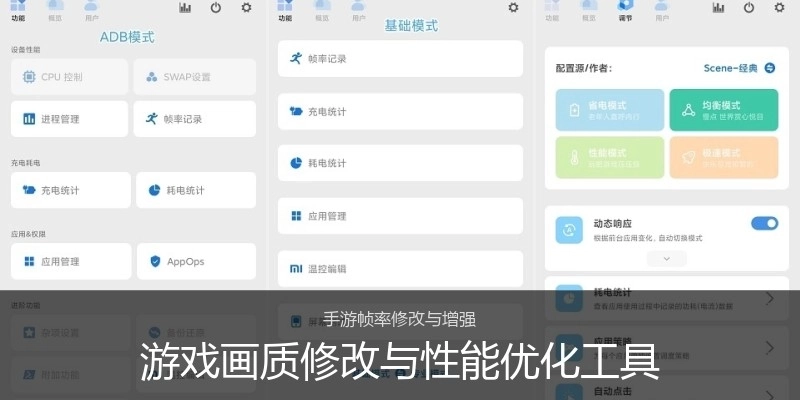
Task: Open SWAP设置 in ADB模式 panel
Action: coord(194,77)
